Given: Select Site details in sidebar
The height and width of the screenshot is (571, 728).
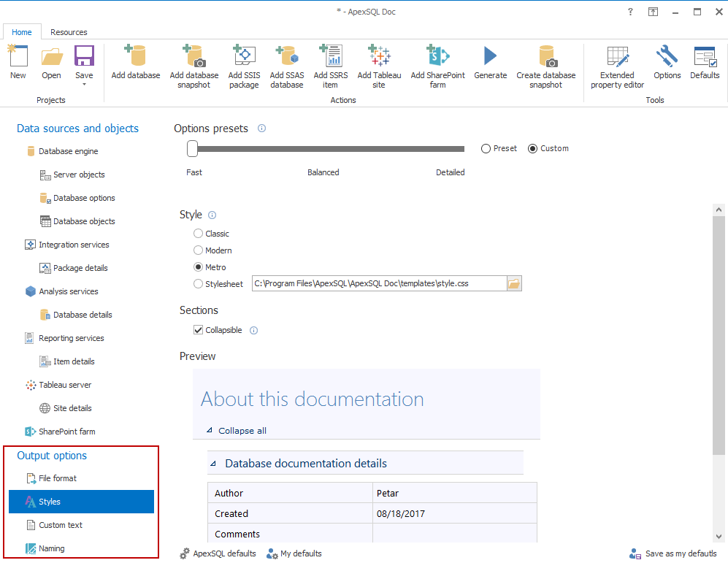Looking at the screenshot, I should (x=66, y=408).
